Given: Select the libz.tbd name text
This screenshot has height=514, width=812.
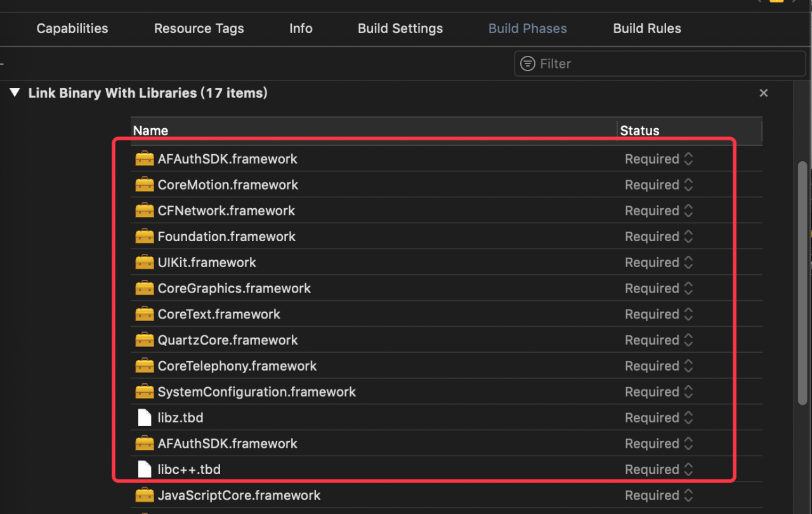Looking at the screenshot, I should (x=180, y=418).
